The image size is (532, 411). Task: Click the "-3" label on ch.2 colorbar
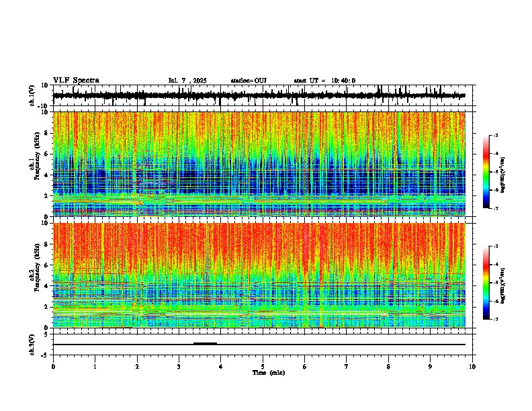click(495, 246)
